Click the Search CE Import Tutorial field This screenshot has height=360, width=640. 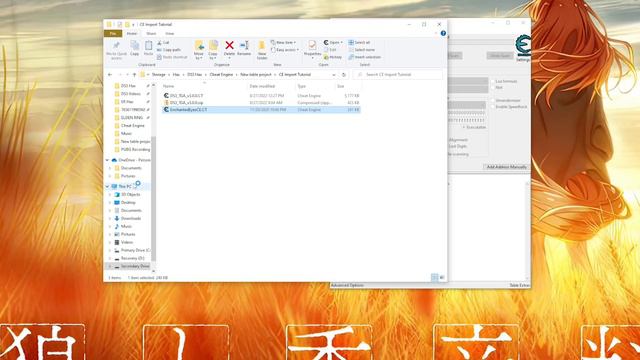click(x=398, y=75)
